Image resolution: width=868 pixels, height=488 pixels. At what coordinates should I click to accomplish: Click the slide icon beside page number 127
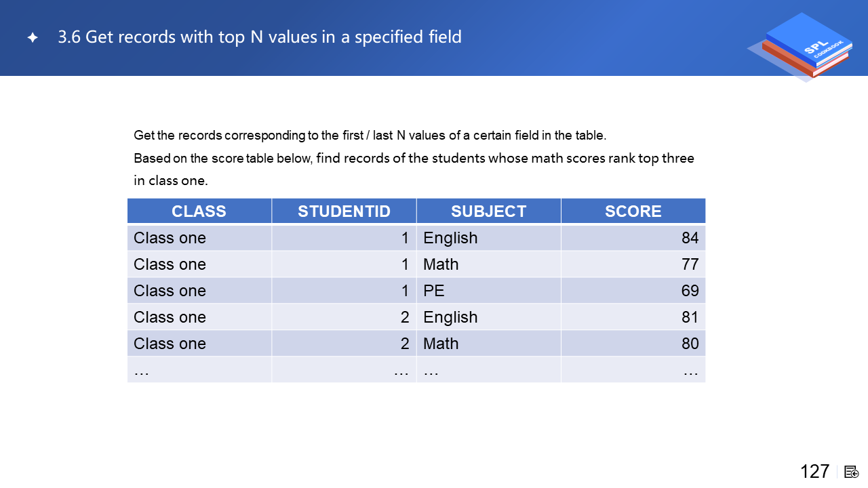[852, 472]
